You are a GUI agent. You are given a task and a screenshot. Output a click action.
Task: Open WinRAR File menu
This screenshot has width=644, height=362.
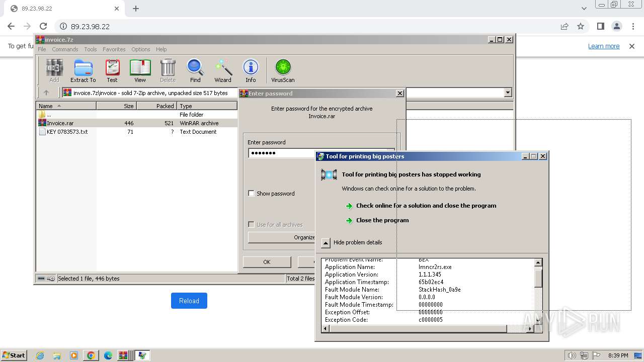point(42,49)
